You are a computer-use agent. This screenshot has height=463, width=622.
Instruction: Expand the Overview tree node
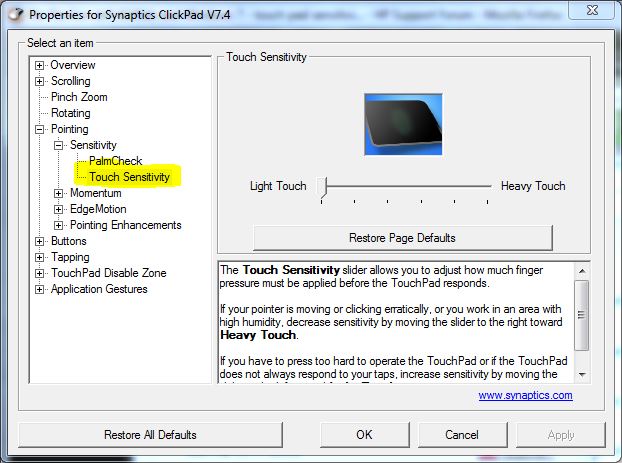point(39,65)
